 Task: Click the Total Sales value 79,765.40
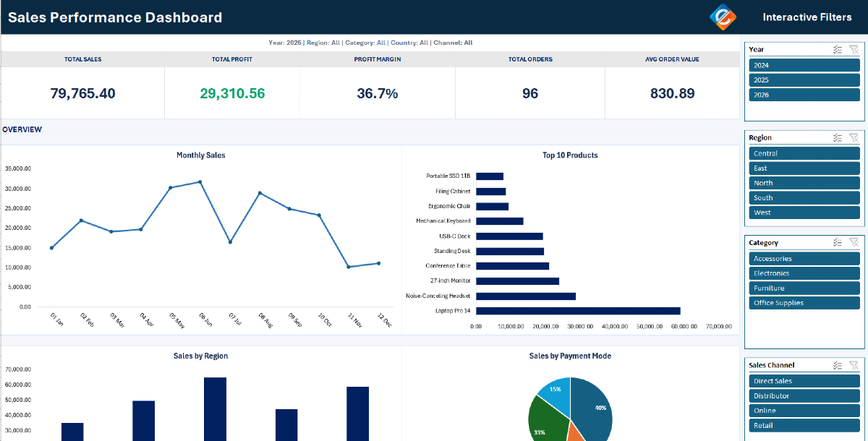tap(82, 93)
